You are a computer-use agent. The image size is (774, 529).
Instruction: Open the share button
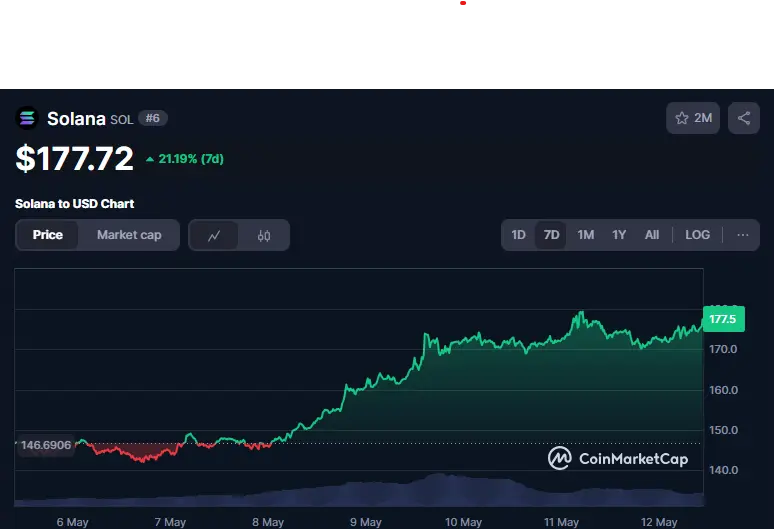(743, 118)
